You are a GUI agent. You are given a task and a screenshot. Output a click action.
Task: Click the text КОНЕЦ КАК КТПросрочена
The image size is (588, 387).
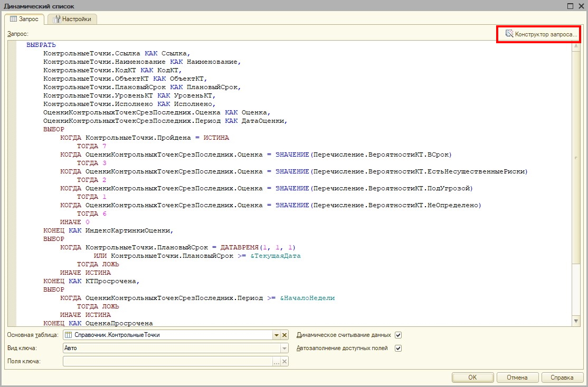point(91,281)
